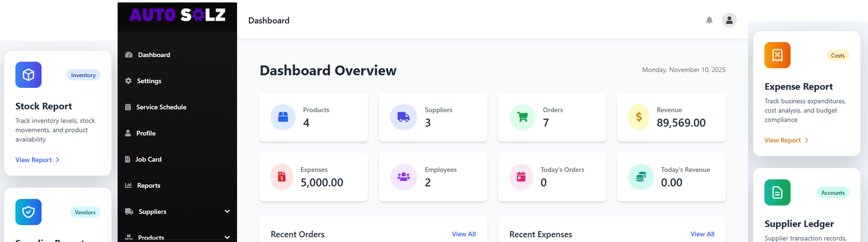Select Reports in the sidebar
The width and height of the screenshot is (868, 242).
(x=148, y=186)
